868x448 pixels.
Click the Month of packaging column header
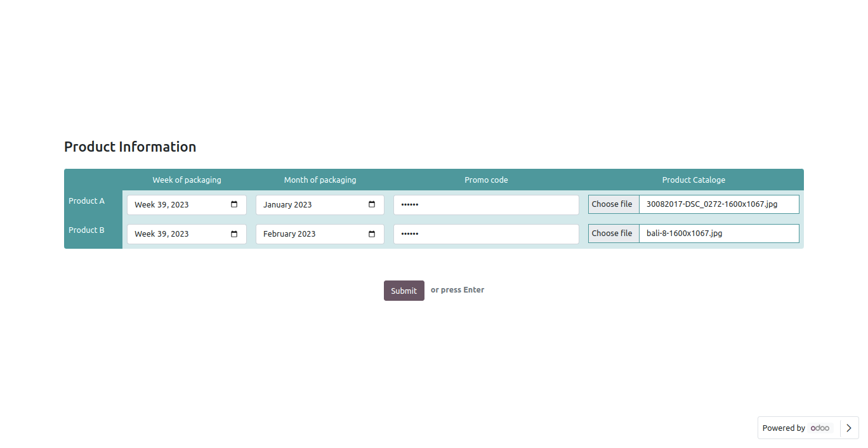tap(320, 180)
